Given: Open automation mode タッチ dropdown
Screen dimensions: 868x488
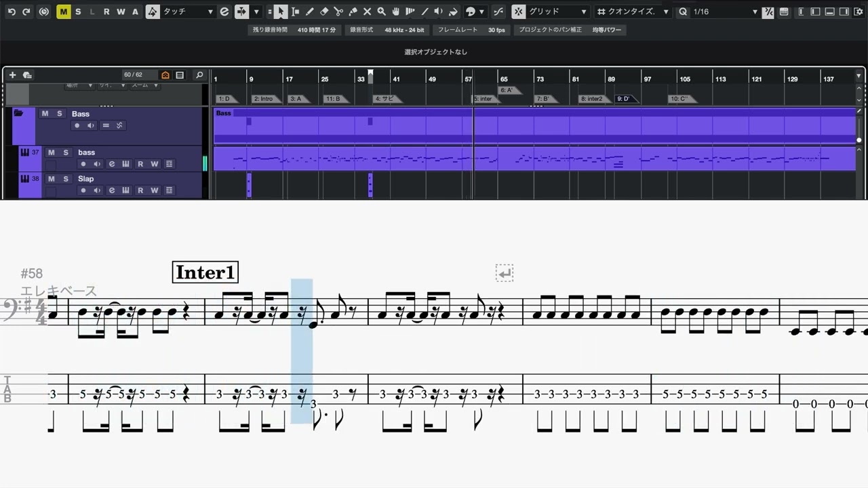Looking at the screenshot, I should point(189,12).
